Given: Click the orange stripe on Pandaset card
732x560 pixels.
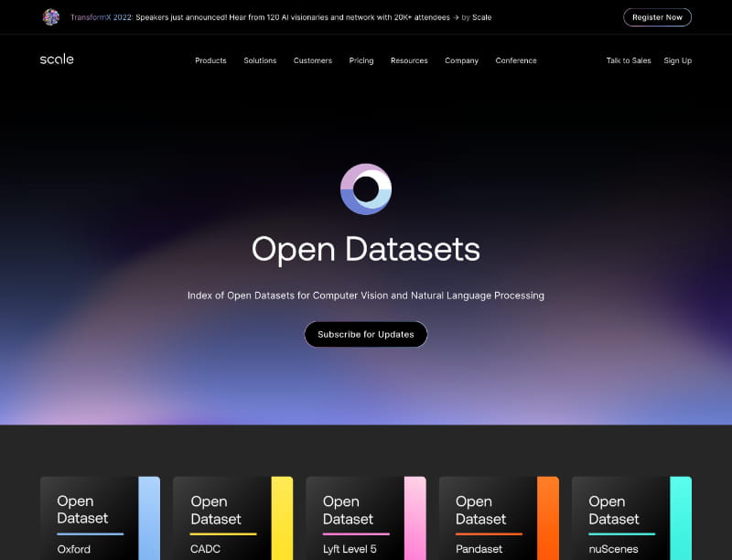Looking at the screenshot, I should tap(548, 518).
